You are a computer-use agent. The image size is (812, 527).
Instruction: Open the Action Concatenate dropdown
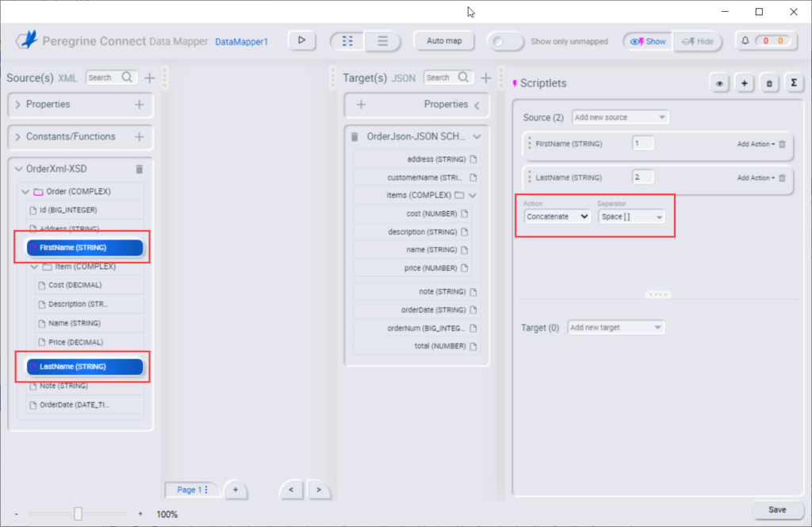(557, 217)
